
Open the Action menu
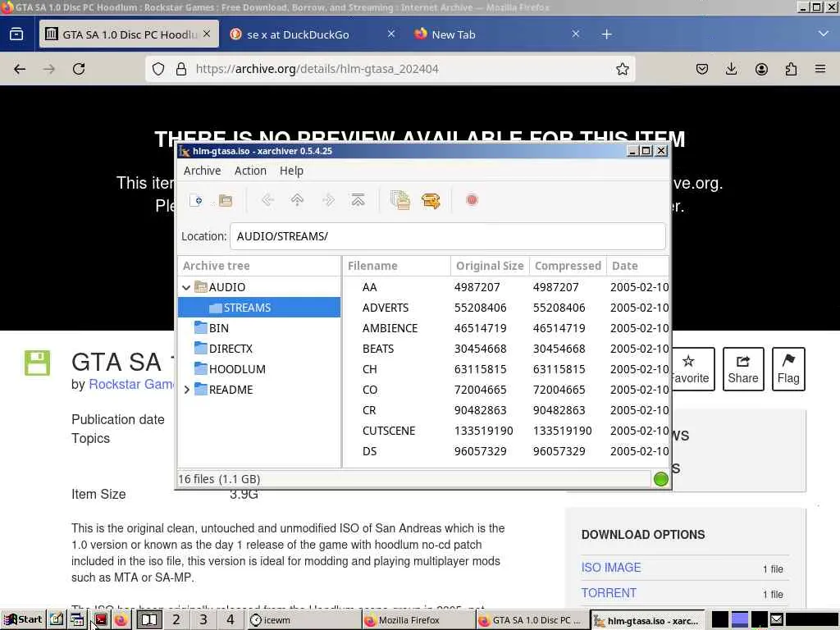click(x=250, y=171)
